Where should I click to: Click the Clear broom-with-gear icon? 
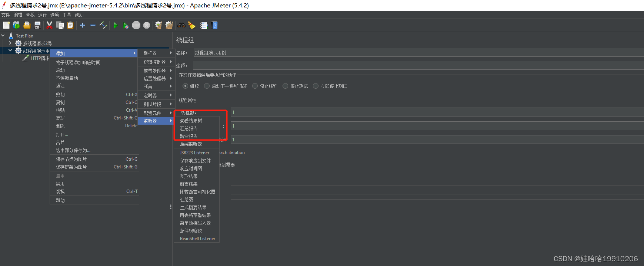(159, 25)
